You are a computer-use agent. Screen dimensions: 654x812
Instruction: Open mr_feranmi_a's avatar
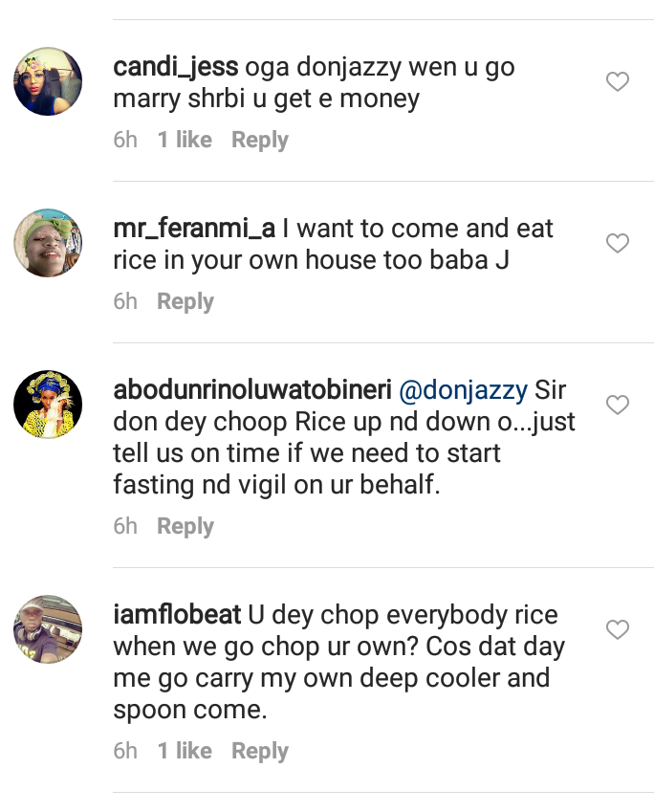[47, 243]
